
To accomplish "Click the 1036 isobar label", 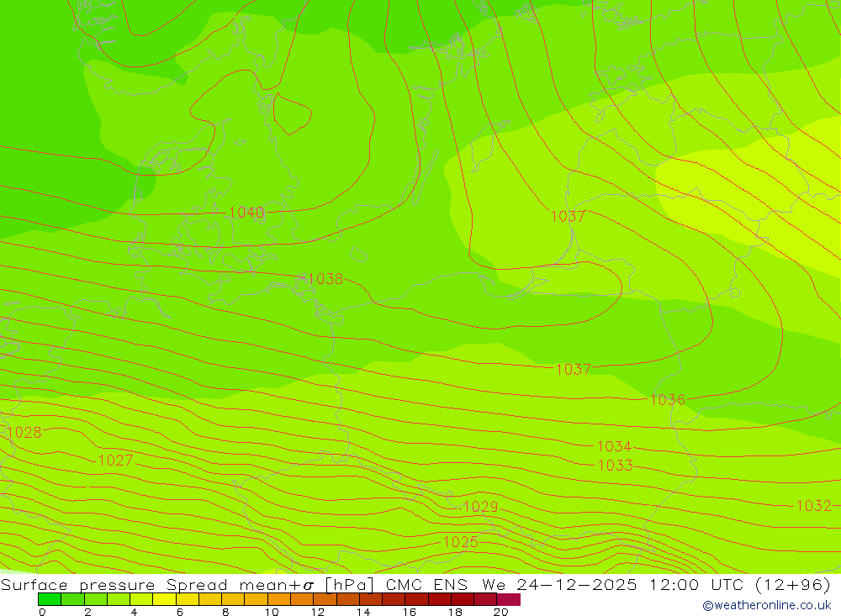I will pos(668,399).
